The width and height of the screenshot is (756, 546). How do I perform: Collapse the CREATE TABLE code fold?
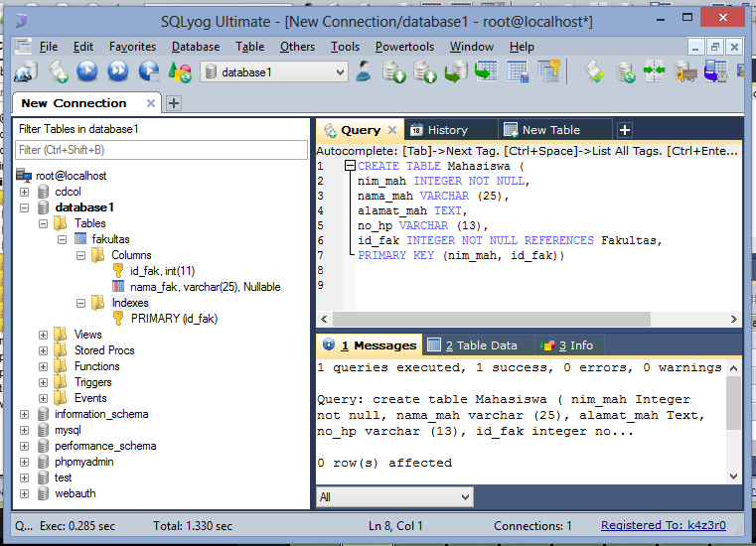tap(350, 166)
